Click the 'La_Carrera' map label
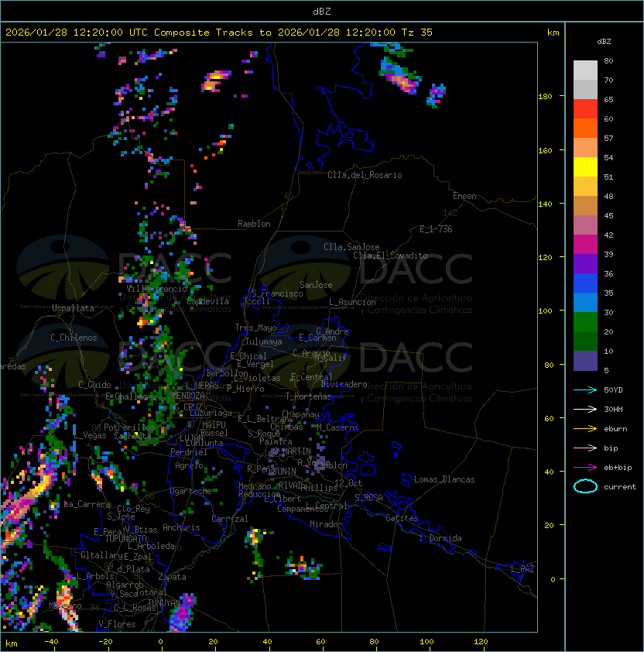 [x=87, y=504]
